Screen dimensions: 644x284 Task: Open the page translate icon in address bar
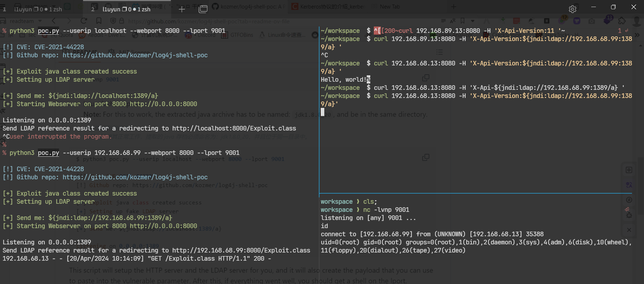tap(453, 21)
